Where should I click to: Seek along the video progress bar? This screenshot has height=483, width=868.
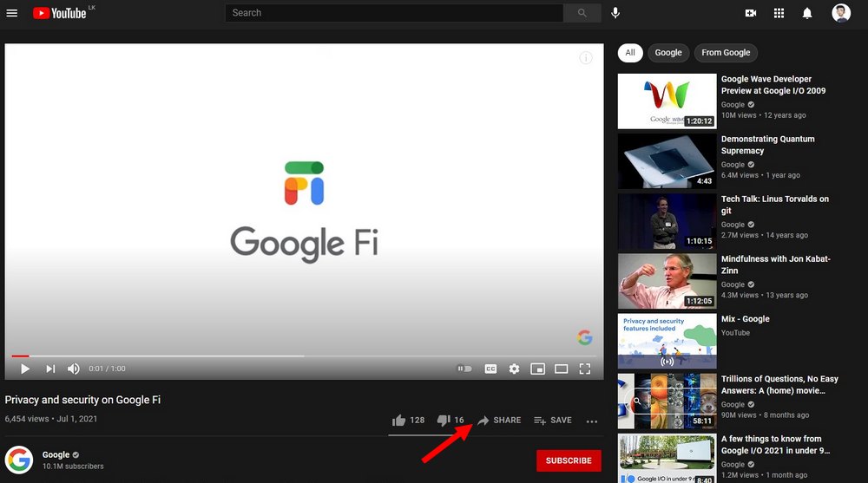(x=303, y=356)
